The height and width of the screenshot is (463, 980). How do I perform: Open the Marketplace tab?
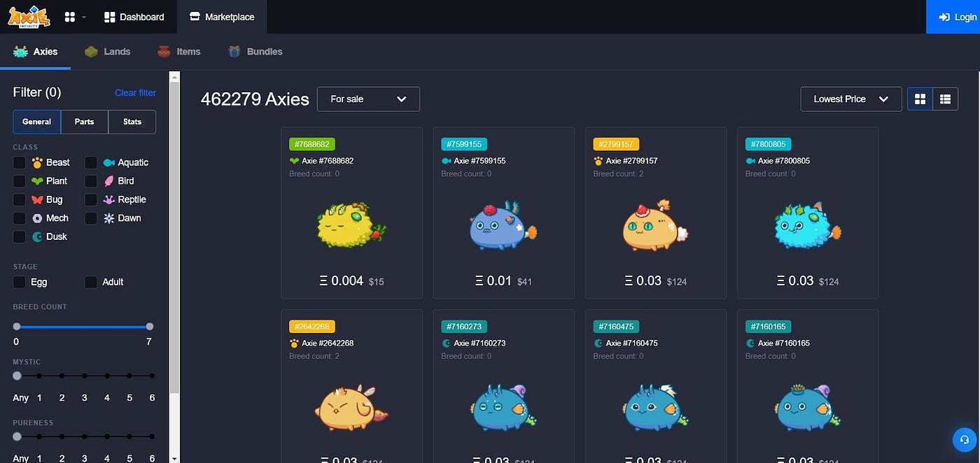(x=221, y=17)
